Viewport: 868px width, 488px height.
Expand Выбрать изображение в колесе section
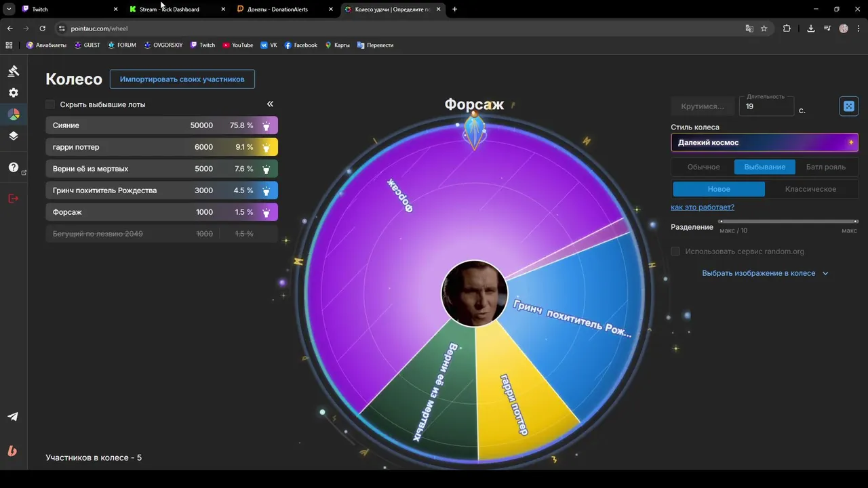[x=764, y=273]
